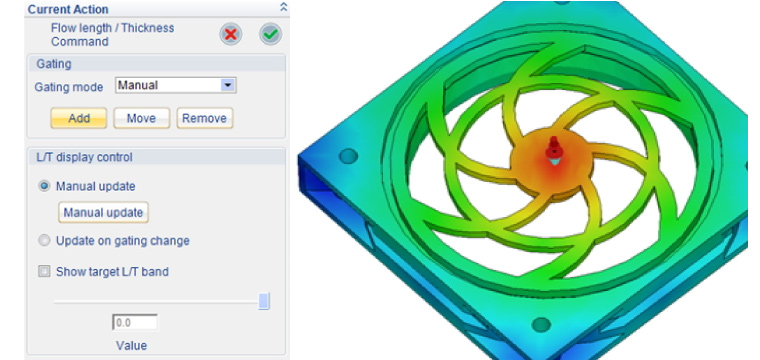Screen dimensions: 760x360
Task: Click the Value input field showing 0.0
Action: pyautogui.click(x=135, y=323)
